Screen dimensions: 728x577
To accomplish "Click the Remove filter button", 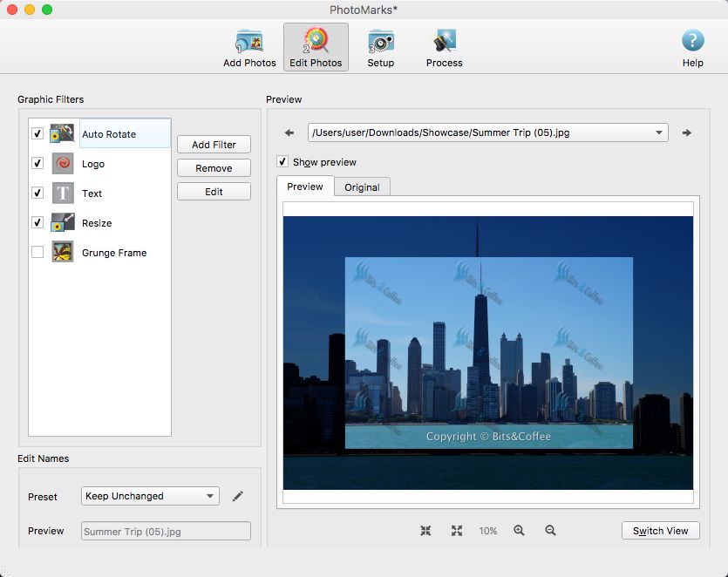I will point(214,168).
